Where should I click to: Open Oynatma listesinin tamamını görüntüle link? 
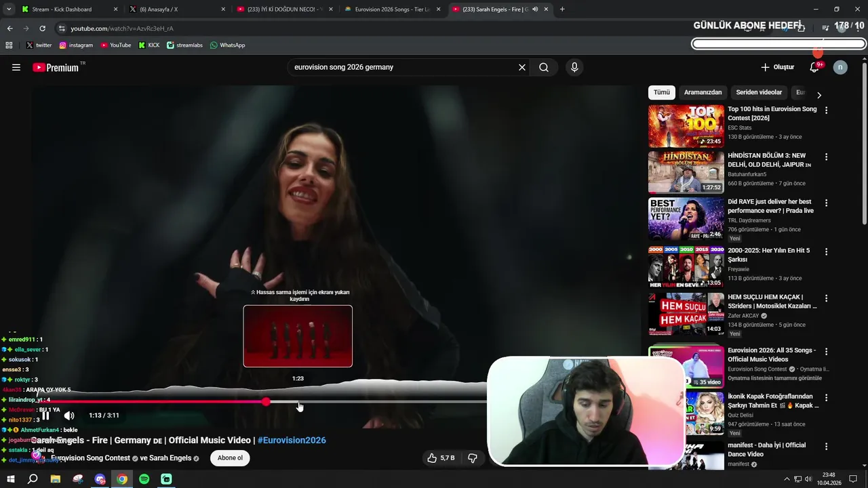[774, 378]
